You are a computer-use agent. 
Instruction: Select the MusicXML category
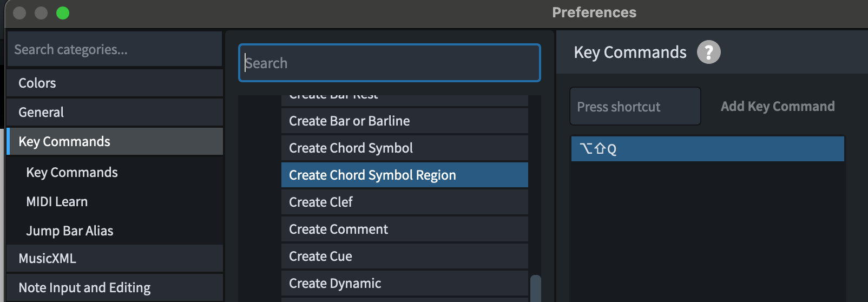pyautogui.click(x=115, y=258)
